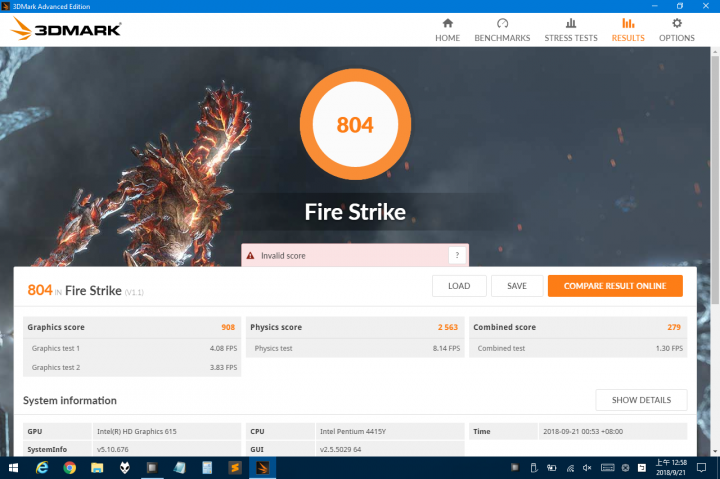720x479 pixels.
Task: Click the touch keyboard tray icon
Action: tap(607, 468)
